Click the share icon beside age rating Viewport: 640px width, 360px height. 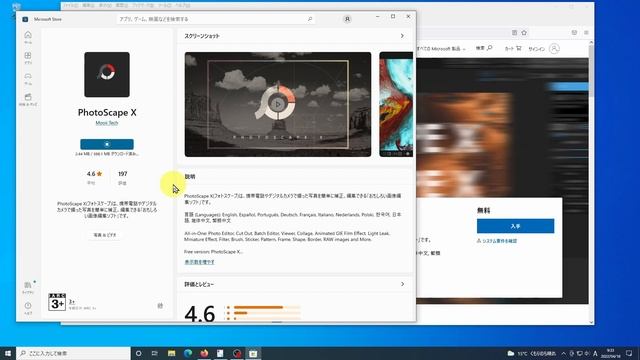[160, 305]
